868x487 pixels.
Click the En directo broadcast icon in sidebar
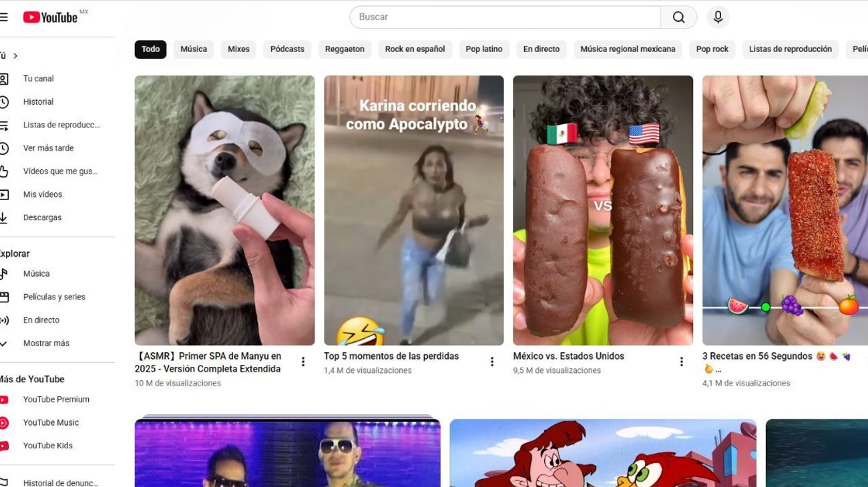pos(3,320)
